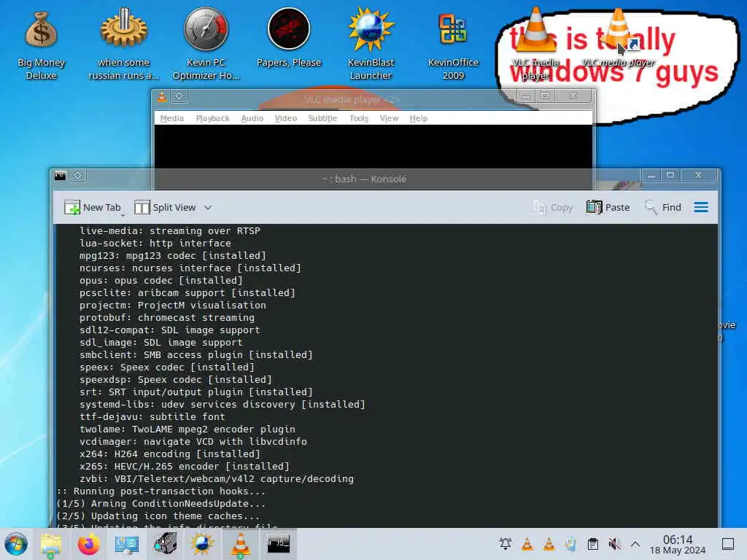
Task: Switch to VLC in the taskbar
Action: click(x=241, y=544)
